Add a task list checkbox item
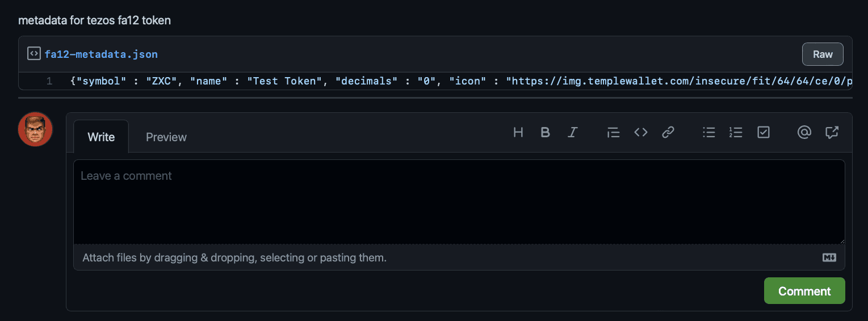The height and width of the screenshot is (321, 868). pyautogui.click(x=764, y=133)
